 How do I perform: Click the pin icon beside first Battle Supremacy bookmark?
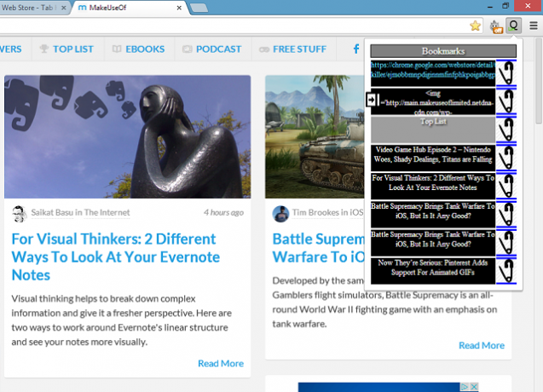point(506,215)
